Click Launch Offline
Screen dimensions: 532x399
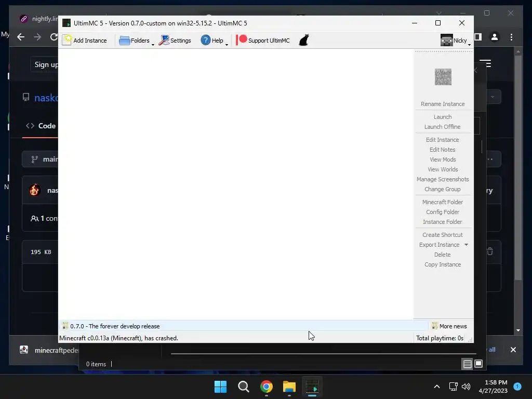[443, 127]
